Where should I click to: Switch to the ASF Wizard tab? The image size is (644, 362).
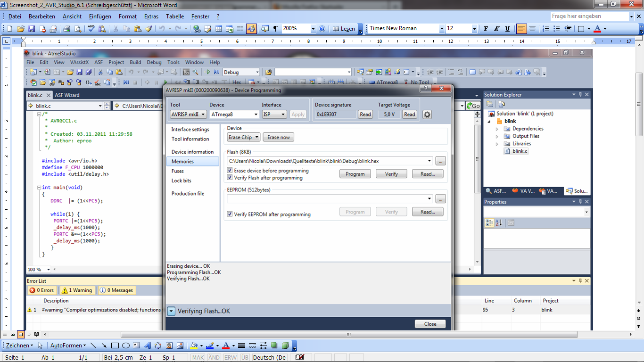coord(67,95)
